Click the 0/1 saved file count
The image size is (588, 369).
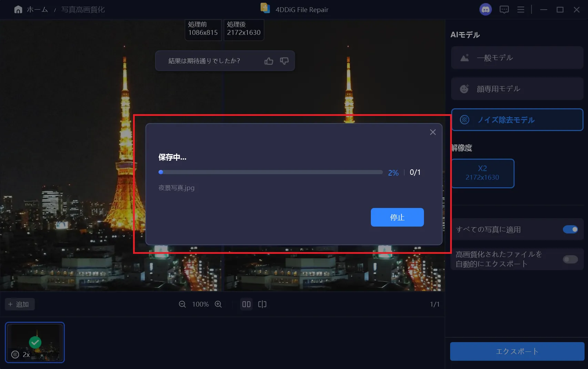(x=415, y=172)
